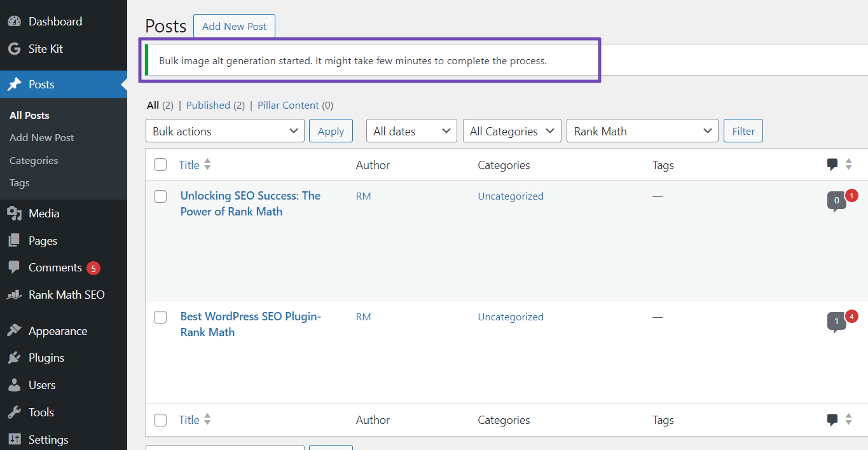Click the red 5 badge beside Comments
The width and height of the screenshot is (868, 450).
(93, 268)
